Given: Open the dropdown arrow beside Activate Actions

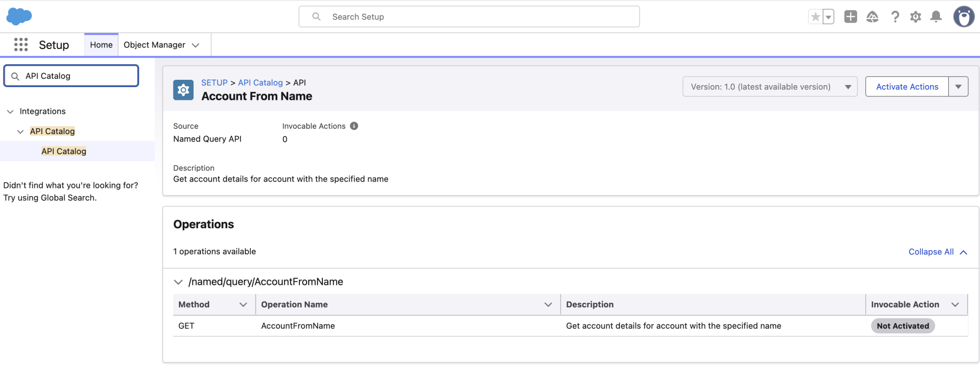Looking at the screenshot, I should click(x=958, y=87).
